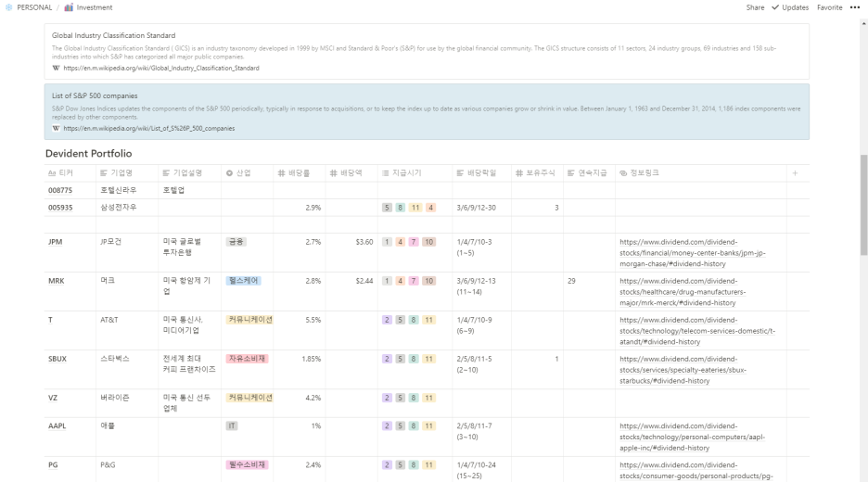868x482 pixels.
Task: Open the 산업 column header
Action: click(247, 173)
